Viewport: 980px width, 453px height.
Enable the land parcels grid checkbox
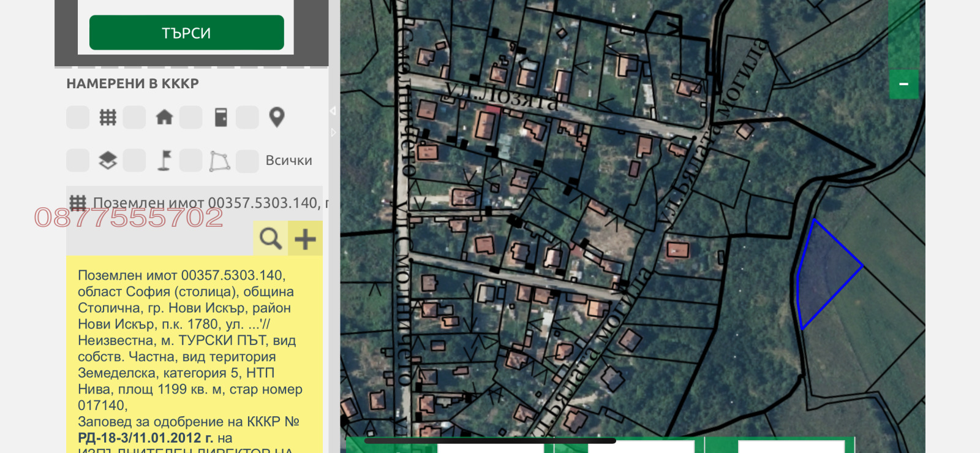pyautogui.click(x=78, y=117)
